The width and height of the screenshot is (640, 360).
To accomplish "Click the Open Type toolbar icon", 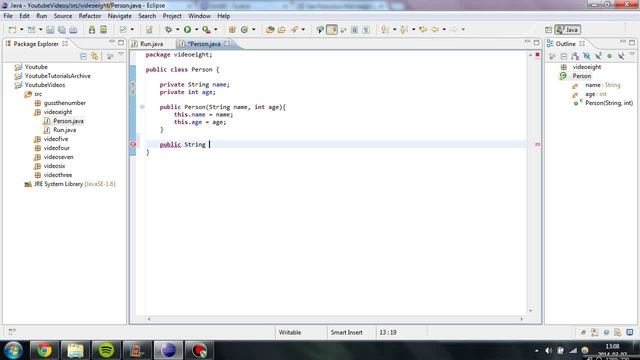I will (270, 29).
